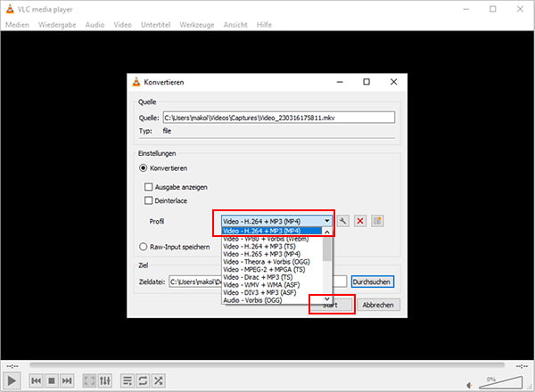Enable Ausgabe anzeigen checkbox
The height and width of the screenshot is (392, 535).
pos(148,187)
